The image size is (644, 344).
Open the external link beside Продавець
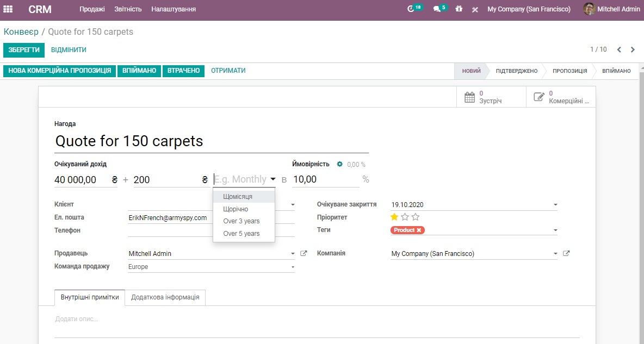coord(304,254)
